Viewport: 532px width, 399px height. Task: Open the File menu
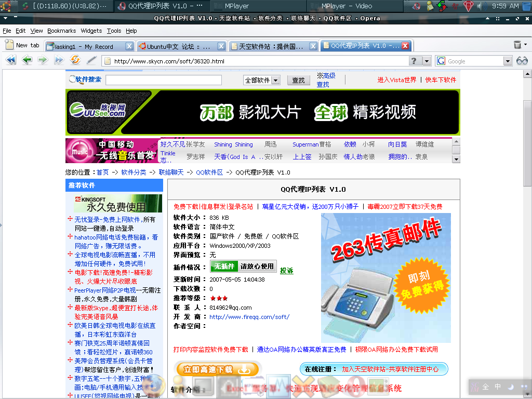tap(7, 31)
